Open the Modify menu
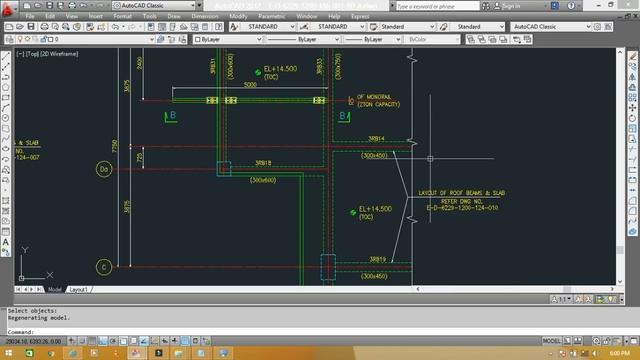The height and width of the screenshot is (360, 640). click(x=238, y=16)
